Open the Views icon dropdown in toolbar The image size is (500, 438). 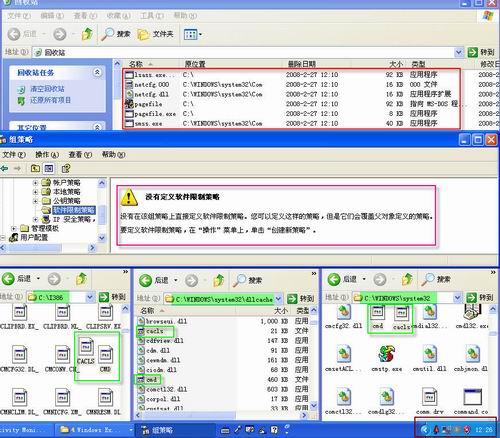coord(192,34)
